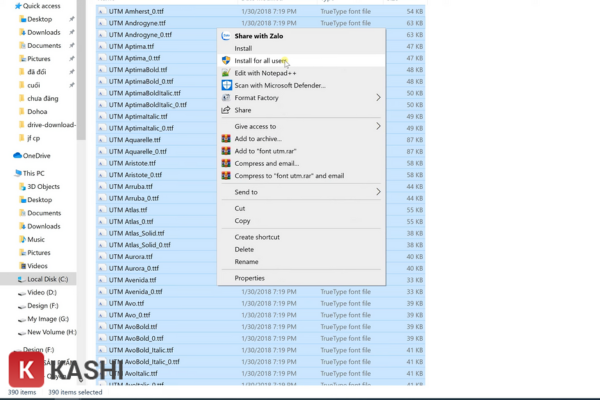This screenshot has width=600, height=400.
Task: Open Properties from the context menu
Action: coord(249,278)
